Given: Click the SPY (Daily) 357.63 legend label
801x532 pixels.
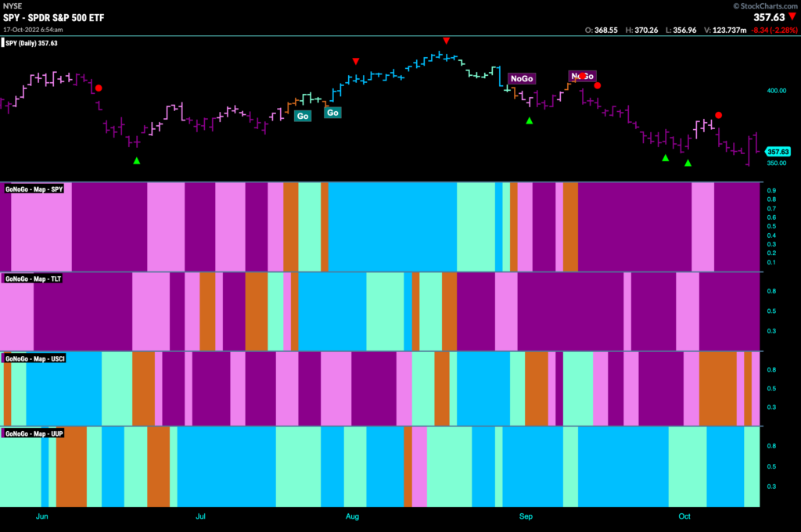Looking at the screenshot, I should (30, 43).
